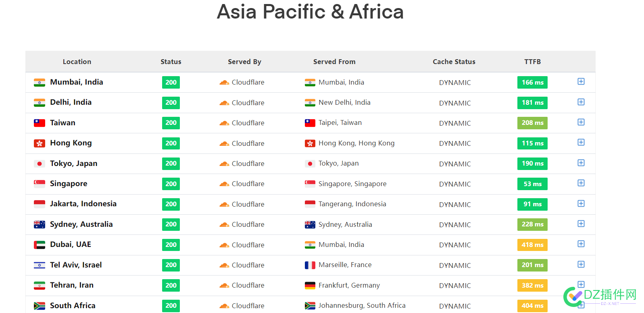Click the 208 ms TTFB badge
The height and width of the screenshot is (313, 644).
pyautogui.click(x=532, y=123)
